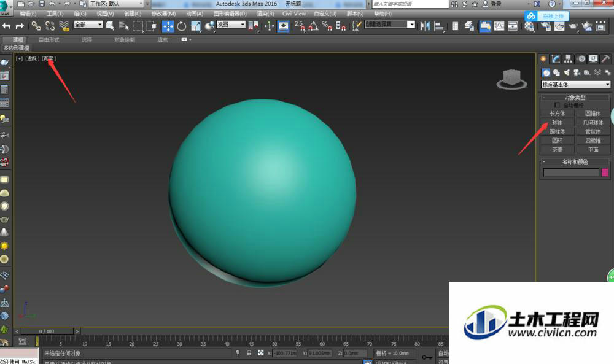614x364 pixels.
Task: Open the viewport [+] general menu
Action: tap(19, 59)
